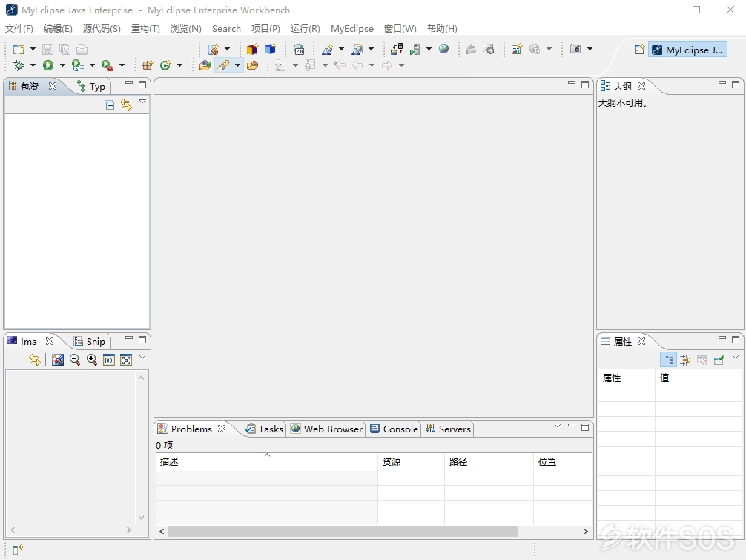Click the Capture screenshot camera icon
The width and height of the screenshot is (746, 560).
tap(575, 49)
